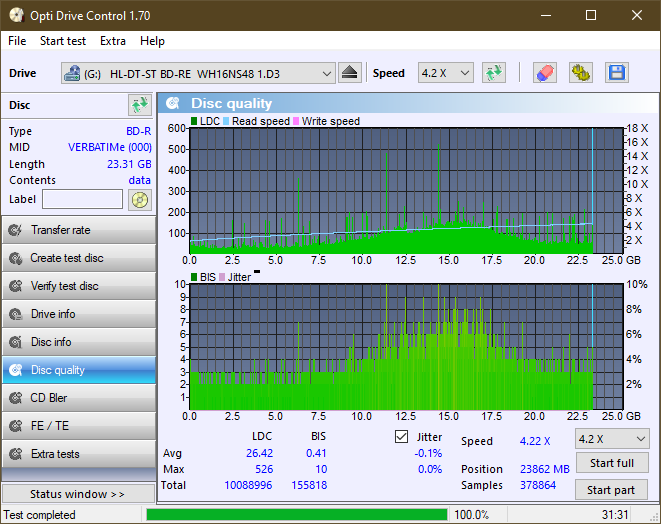
Task: Open the Transfer rate test
Action: click(79, 230)
